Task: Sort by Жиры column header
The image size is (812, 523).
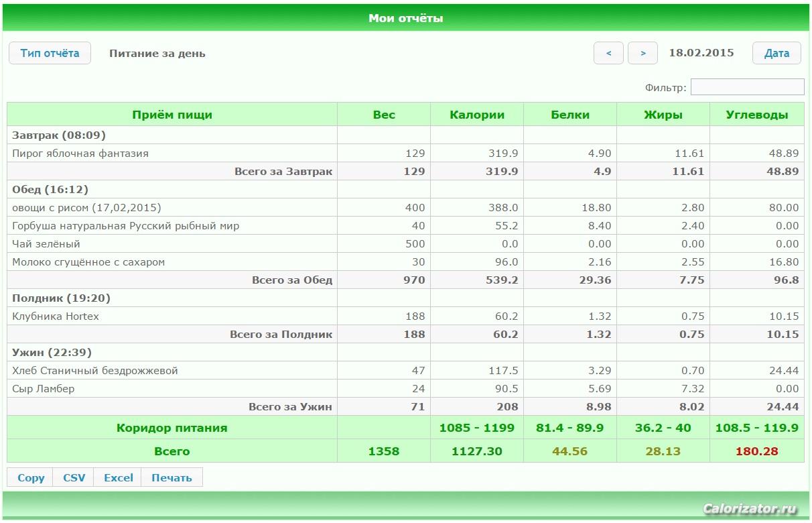Action: coord(663,115)
